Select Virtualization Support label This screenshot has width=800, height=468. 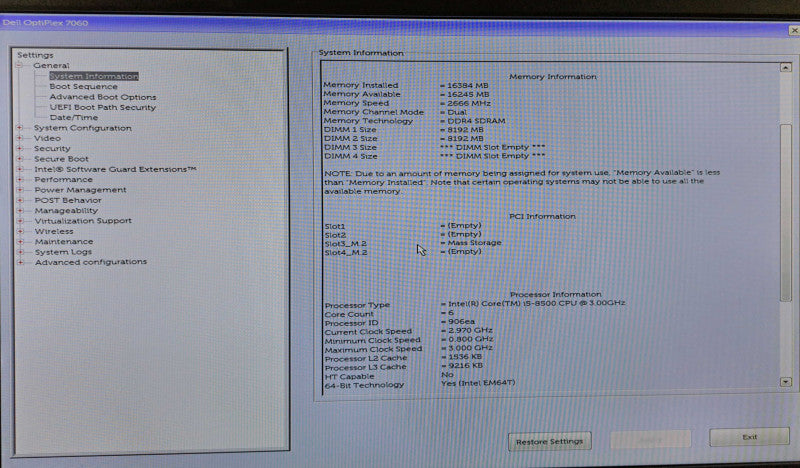tap(83, 220)
